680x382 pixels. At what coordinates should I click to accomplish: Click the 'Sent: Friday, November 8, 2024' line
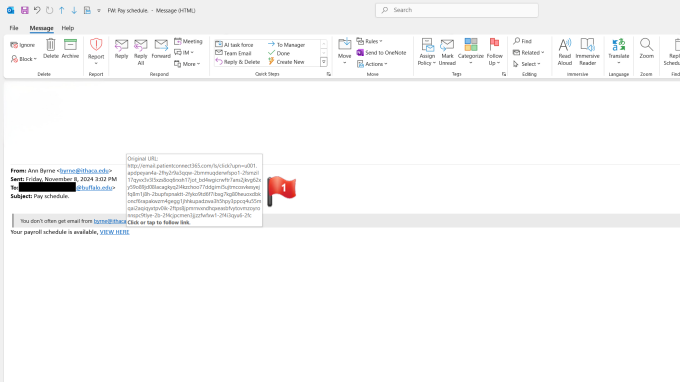point(64,179)
